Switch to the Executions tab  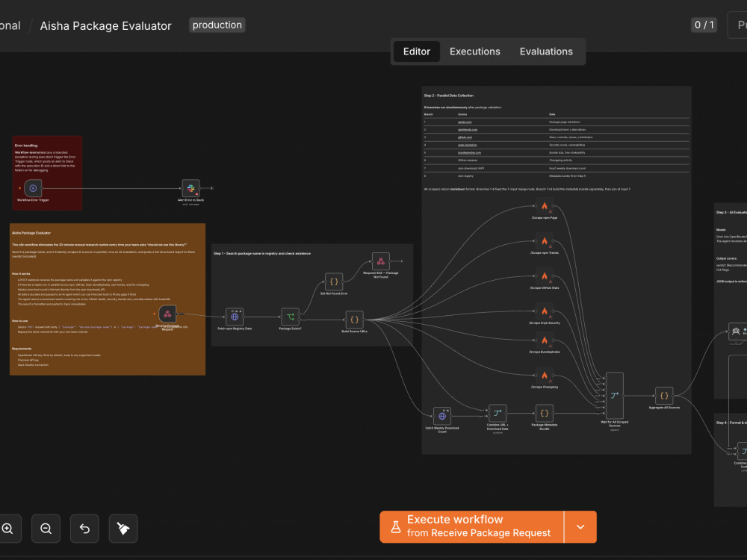475,52
